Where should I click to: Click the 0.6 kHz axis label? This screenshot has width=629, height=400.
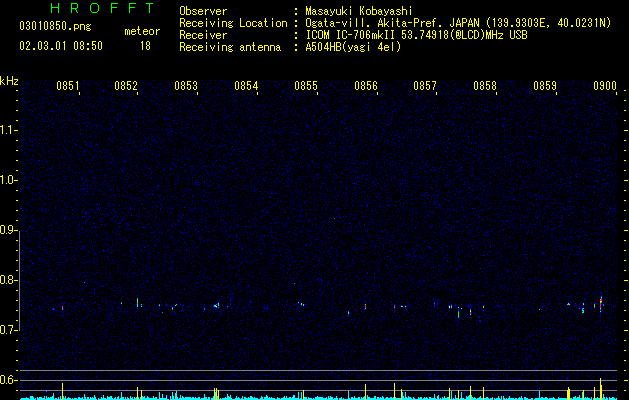tap(8, 380)
